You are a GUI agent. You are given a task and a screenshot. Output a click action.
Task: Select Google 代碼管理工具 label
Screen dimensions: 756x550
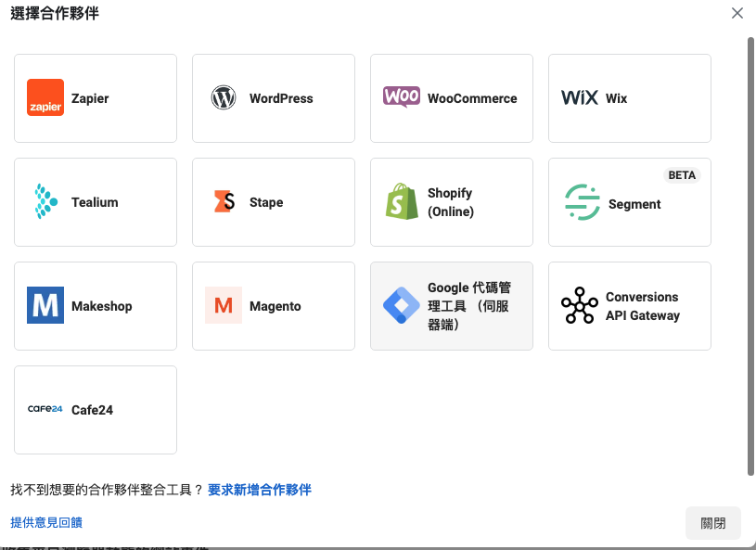tap(469, 306)
